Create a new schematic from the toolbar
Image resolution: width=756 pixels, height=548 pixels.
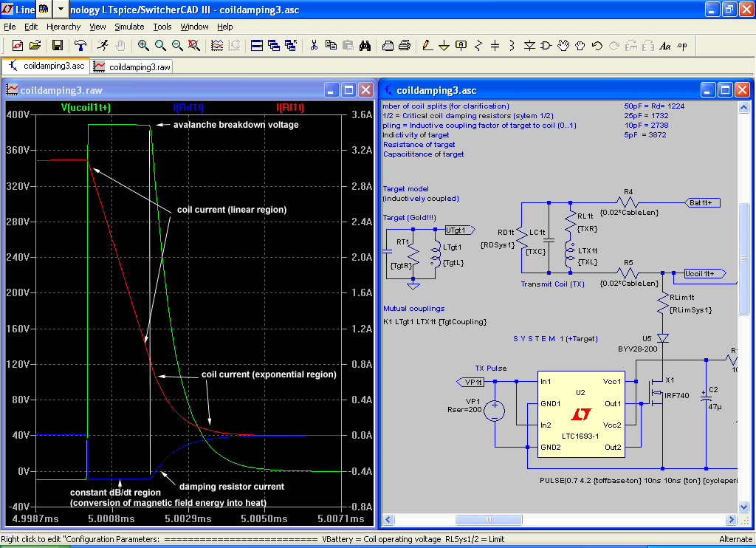click(x=18, y=45)
